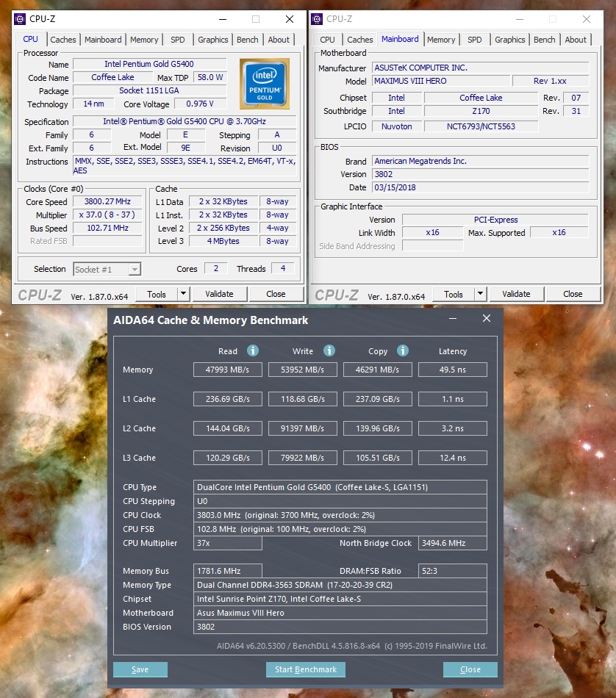The height and width of the screenshot is (698, 616).
Task: Click Memory Latency value 49.5 ns
Action: [x=453, y=370]
